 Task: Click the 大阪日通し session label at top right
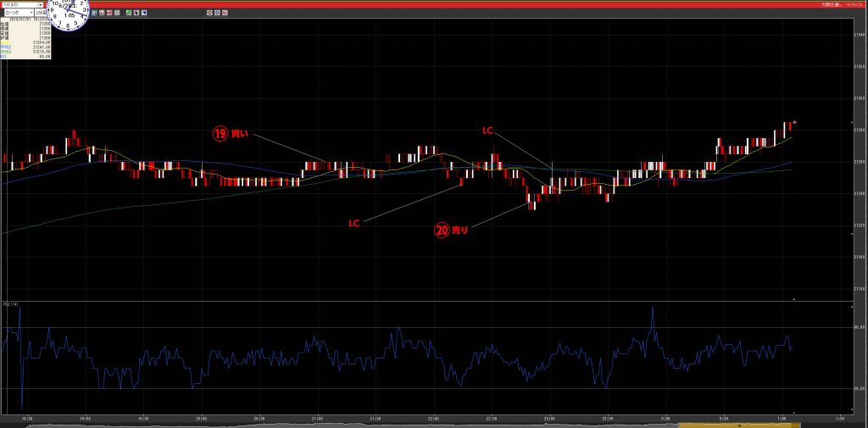tap(831, 4)
